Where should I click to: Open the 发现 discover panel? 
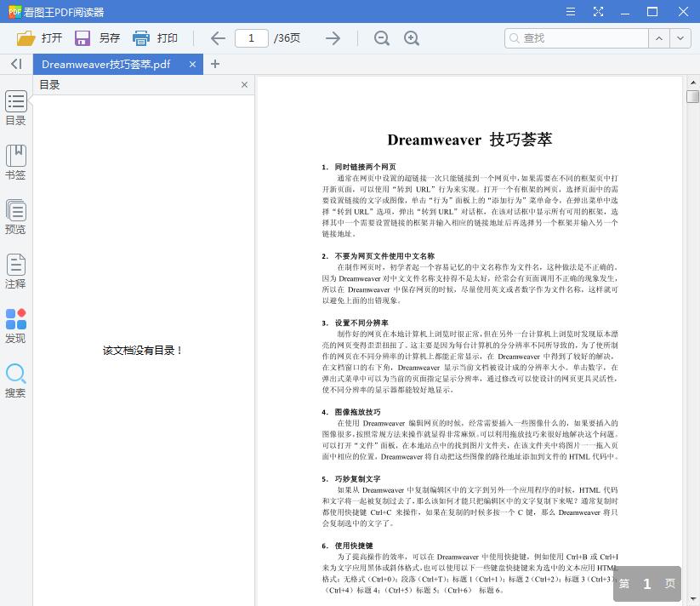pyautogui.click(x=15, y=325)
